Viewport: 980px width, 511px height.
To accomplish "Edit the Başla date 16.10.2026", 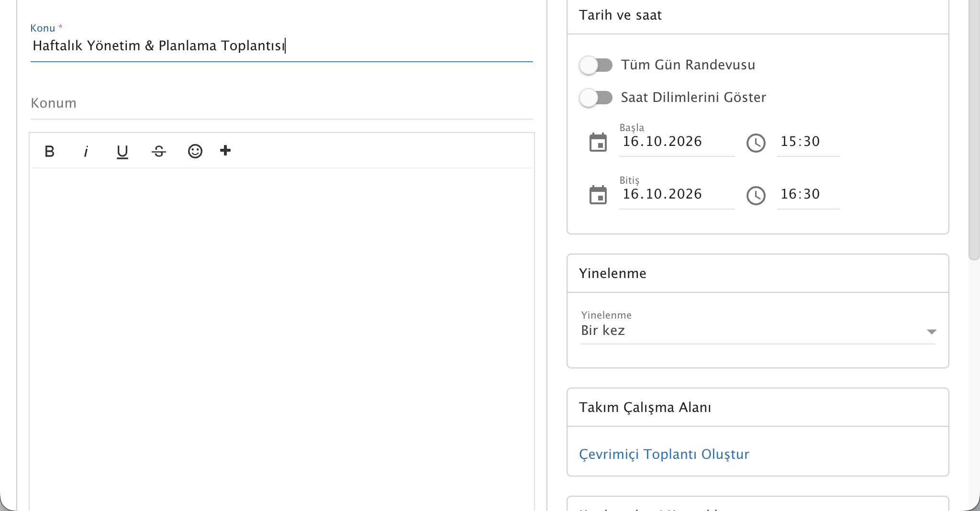I will 677,142.
